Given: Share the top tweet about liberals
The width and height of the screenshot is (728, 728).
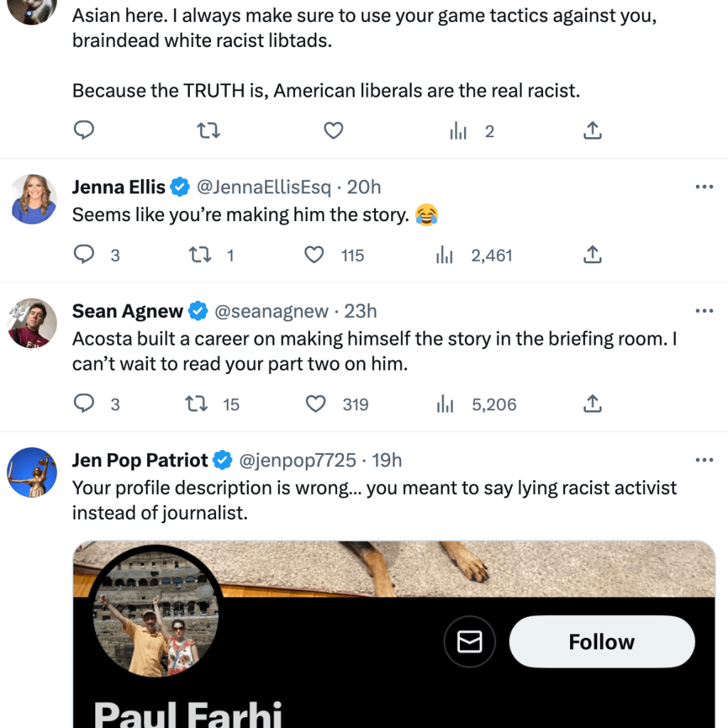Looking at the screenshot, I should pyautogui.click(x=592, y=131).
